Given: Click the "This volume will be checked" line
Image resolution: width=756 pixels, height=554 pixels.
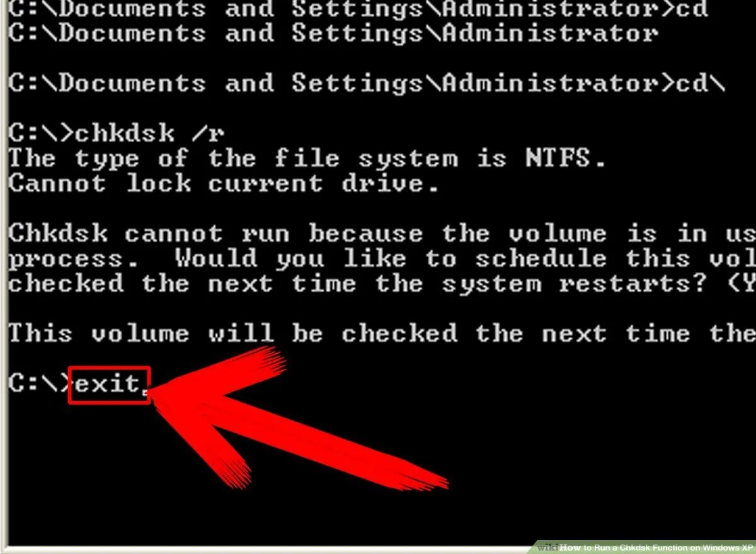Looking at the screenshot, I should coord(382,334).
